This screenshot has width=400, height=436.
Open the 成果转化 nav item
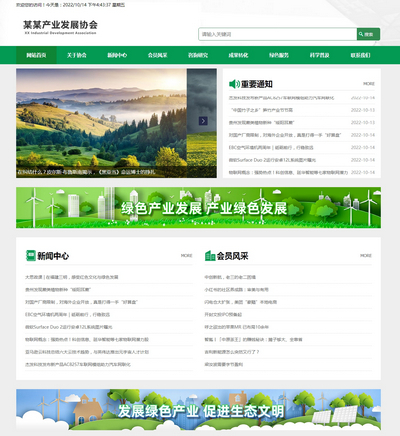tap(238, 55)
